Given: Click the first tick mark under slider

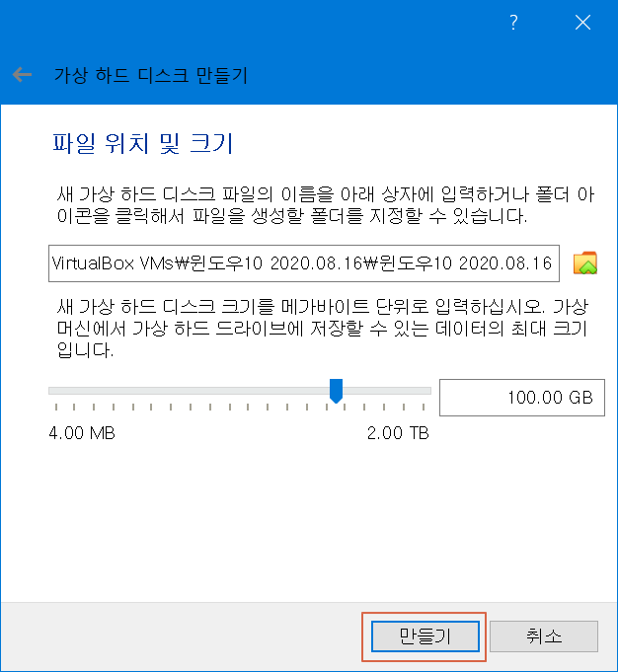Looking at the screenshot, I should tap(56, 407).
